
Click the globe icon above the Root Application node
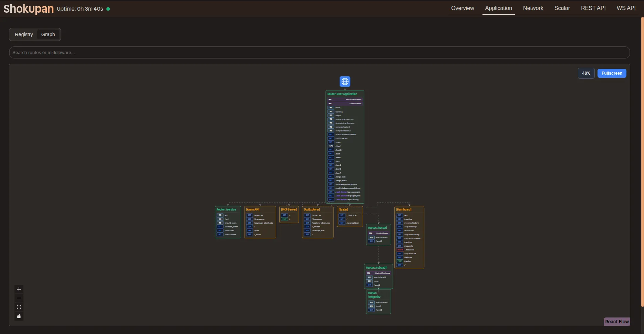click(x=345, y=82)
